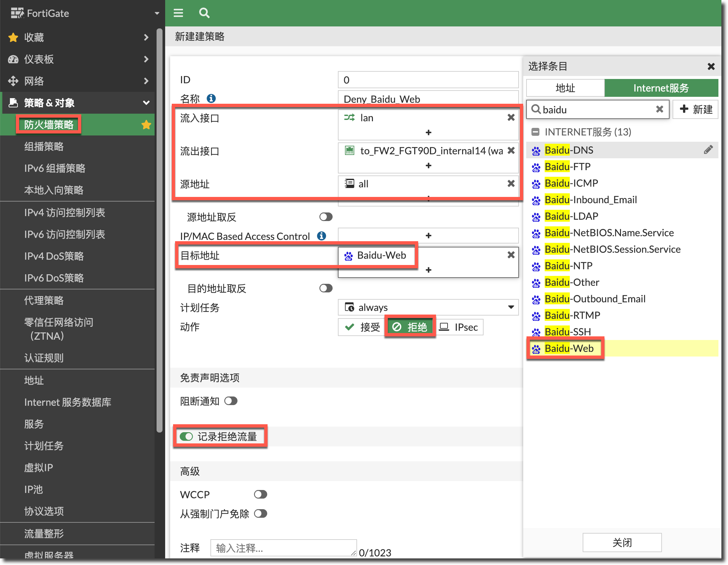Viewport: 728px width, 565px height.
Task: Add another entry with plus under 流出接口
Action: 428,166
